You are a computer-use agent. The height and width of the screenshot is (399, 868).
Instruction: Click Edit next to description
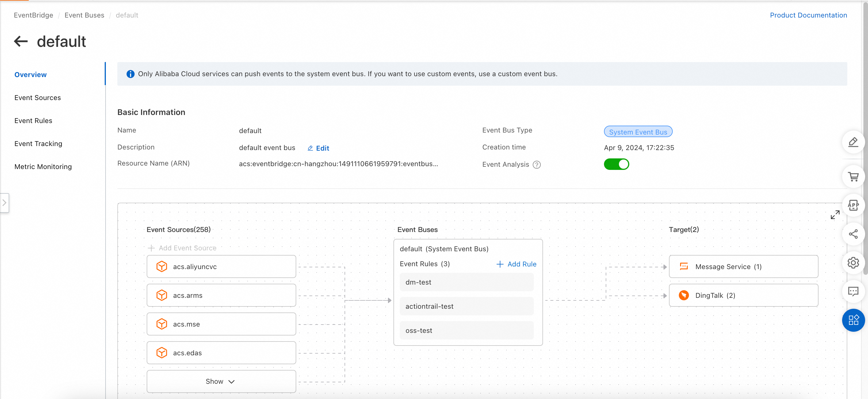tap(318, 148)
